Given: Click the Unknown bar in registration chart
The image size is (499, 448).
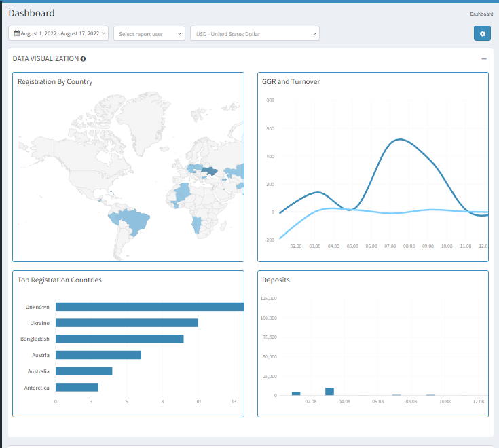Looking at the screenshot, I should click(149, 307).
